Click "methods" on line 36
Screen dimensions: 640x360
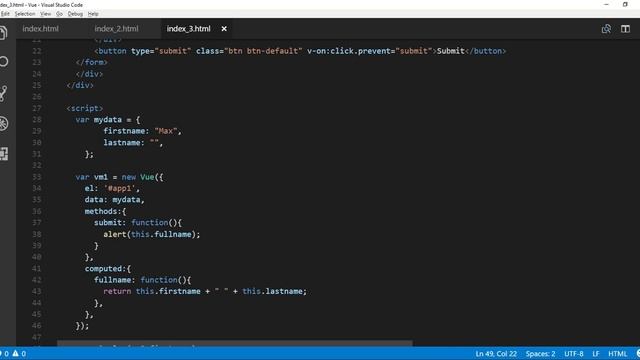pos(101,211)
